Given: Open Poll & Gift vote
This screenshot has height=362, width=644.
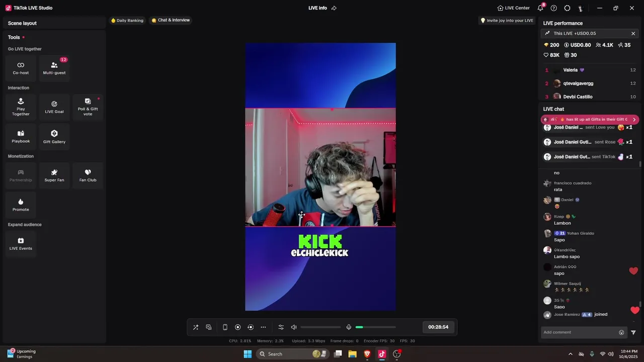Looking at the screenshot, I should (x=88, y=107).
